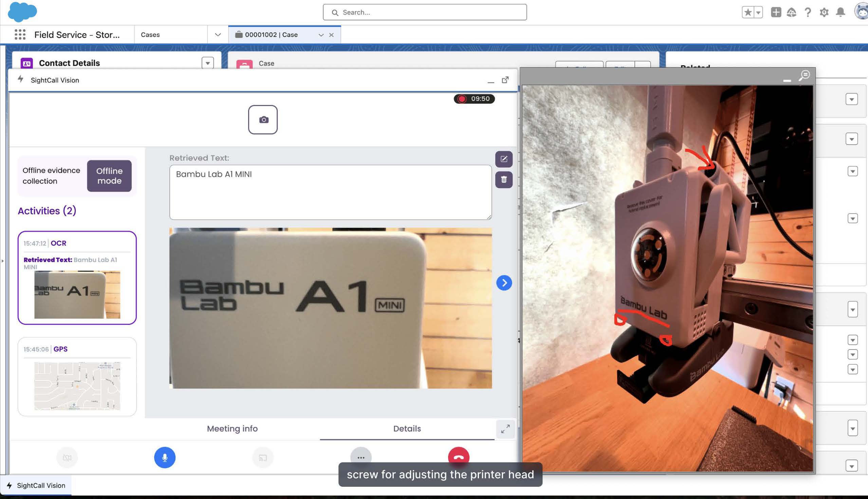Minimize the remote video window

pyautogui.click(x=787, y=80)
